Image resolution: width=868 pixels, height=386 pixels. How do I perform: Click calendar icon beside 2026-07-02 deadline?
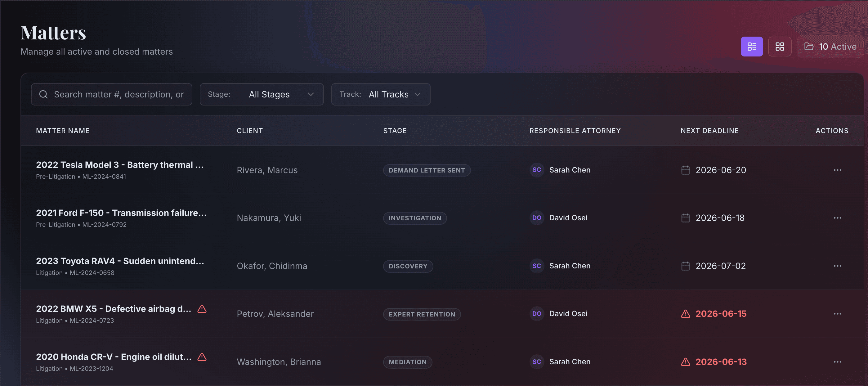685,266
